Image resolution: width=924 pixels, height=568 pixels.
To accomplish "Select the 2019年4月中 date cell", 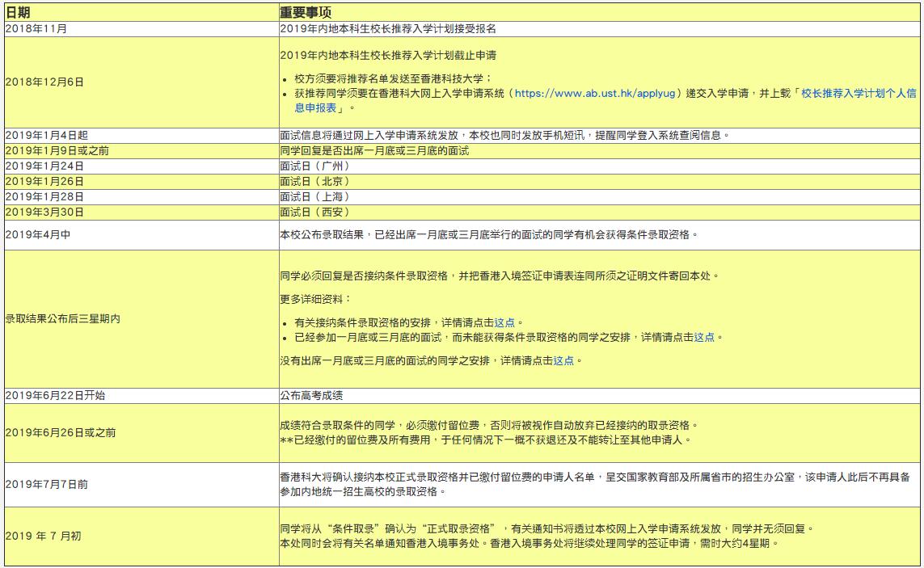I will tap(37, 234).
